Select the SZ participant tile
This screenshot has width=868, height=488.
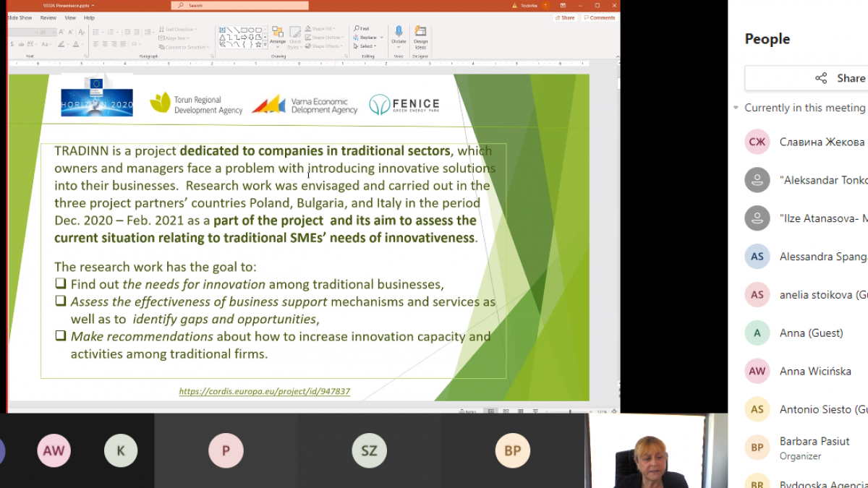[369, 451]
